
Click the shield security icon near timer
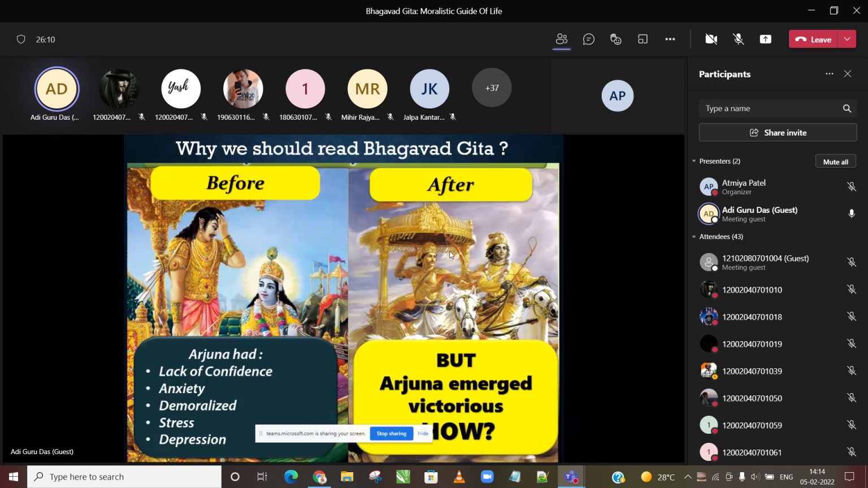[21, 40]
